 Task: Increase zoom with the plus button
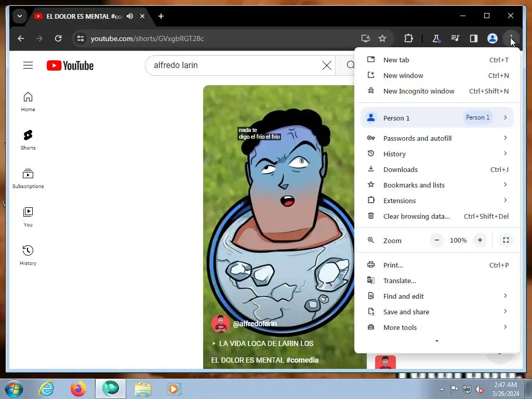tap(480, 240)
